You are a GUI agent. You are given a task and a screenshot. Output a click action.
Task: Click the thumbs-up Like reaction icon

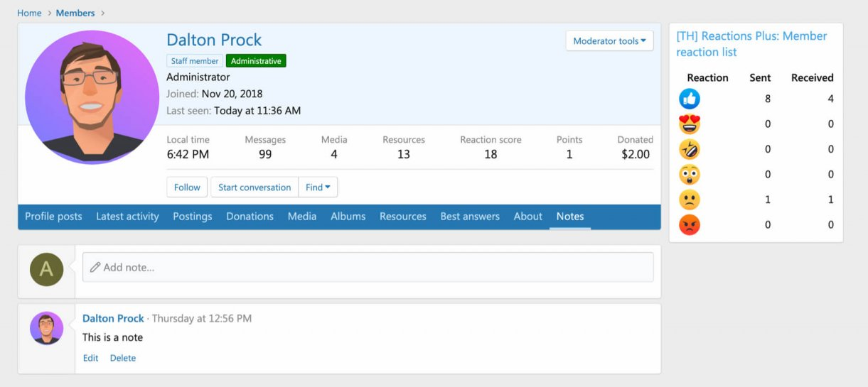click(689, 99)
